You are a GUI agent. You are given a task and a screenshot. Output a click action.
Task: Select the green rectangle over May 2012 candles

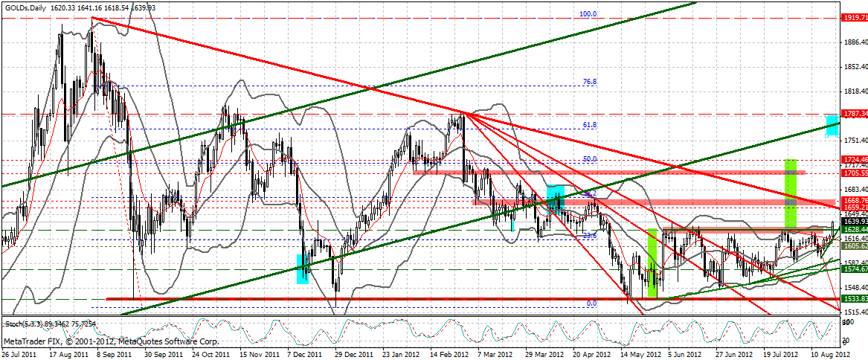click(652, 263)
